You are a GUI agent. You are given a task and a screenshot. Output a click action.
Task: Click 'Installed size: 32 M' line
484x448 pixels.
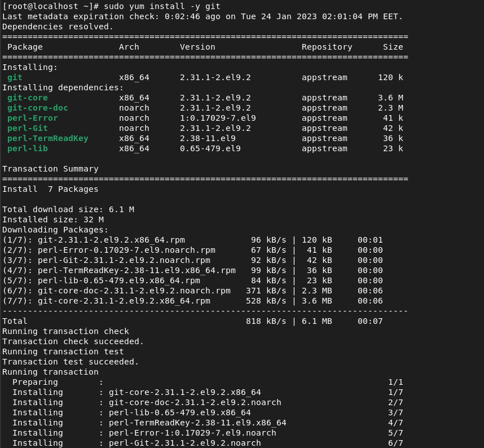[53, 220]
